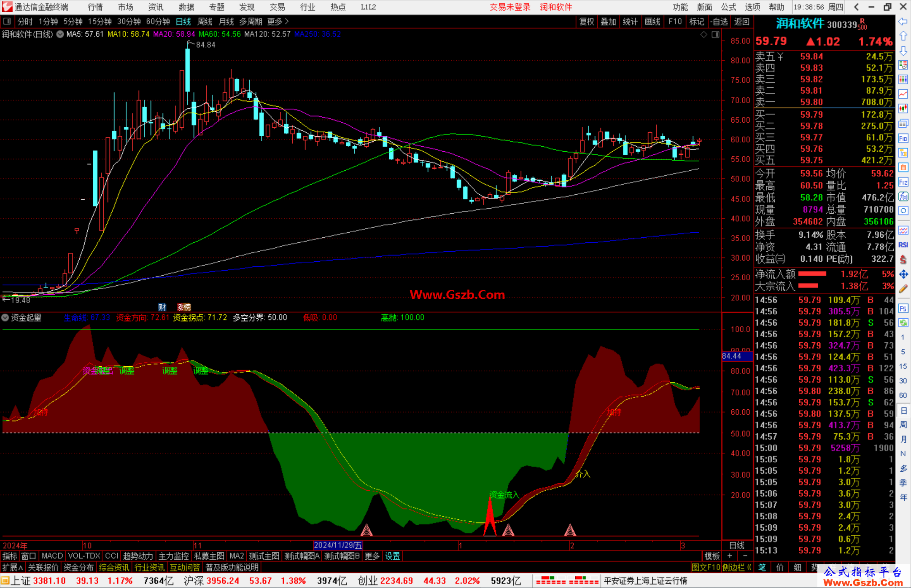Click the plus zoom-in chart button
Viewport: 911px width, 588px height.
click(x=730, y=556)
